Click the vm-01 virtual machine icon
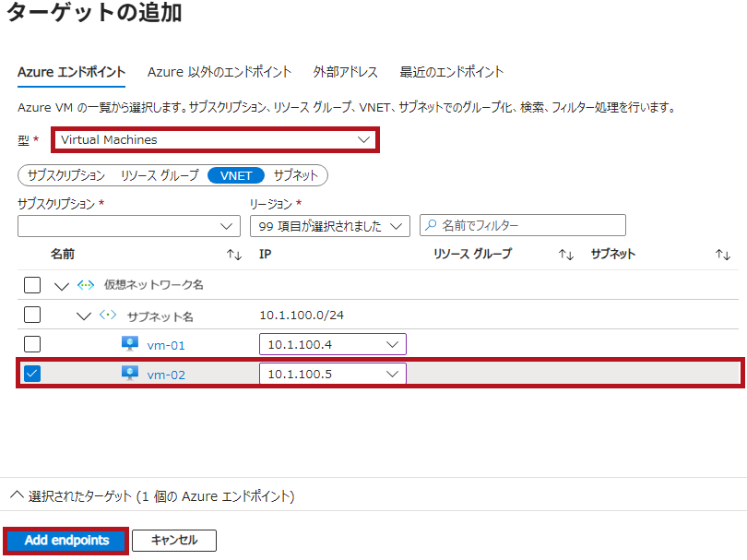Viewport: 747px width, 560px height. (130, 343)
